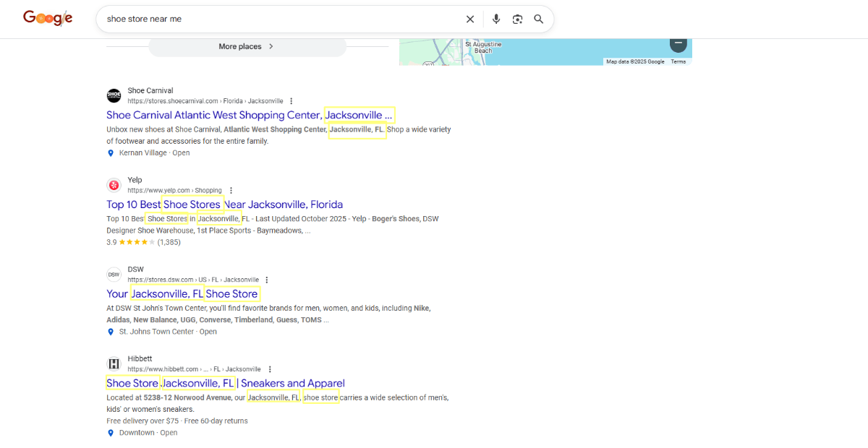Open the options menu on the Yelp result

pyautogui.click(x=231, y=189)
